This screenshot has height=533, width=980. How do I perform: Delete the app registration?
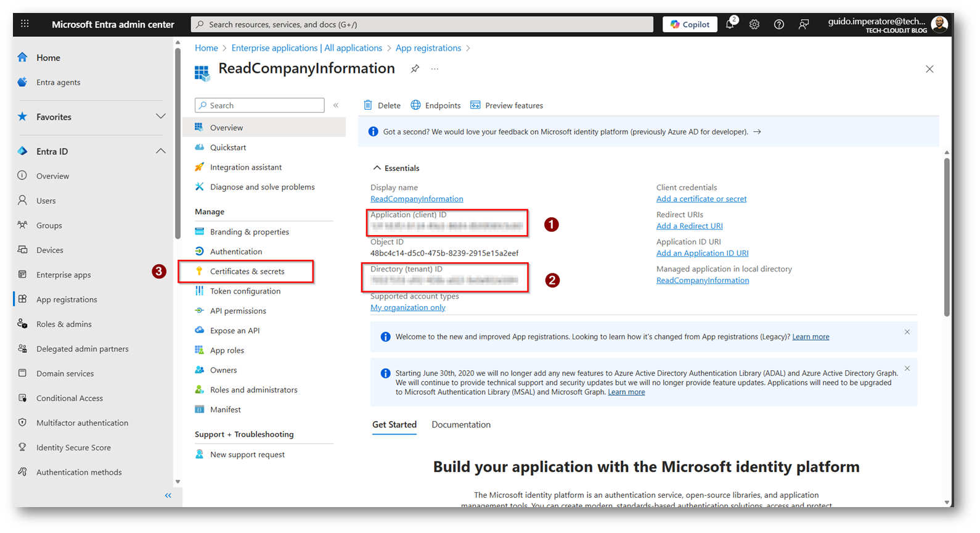point(382,105)
